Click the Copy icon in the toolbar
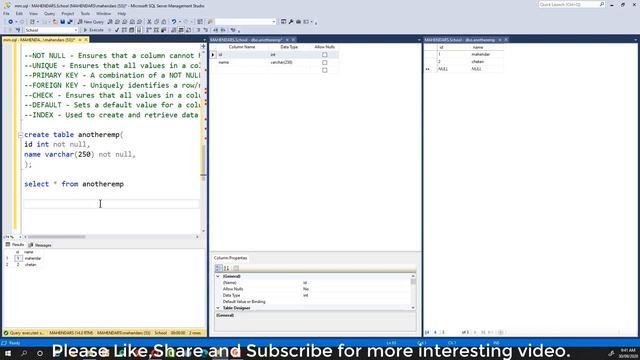Viewport: 640px width, 360px height. coord(157,22)
